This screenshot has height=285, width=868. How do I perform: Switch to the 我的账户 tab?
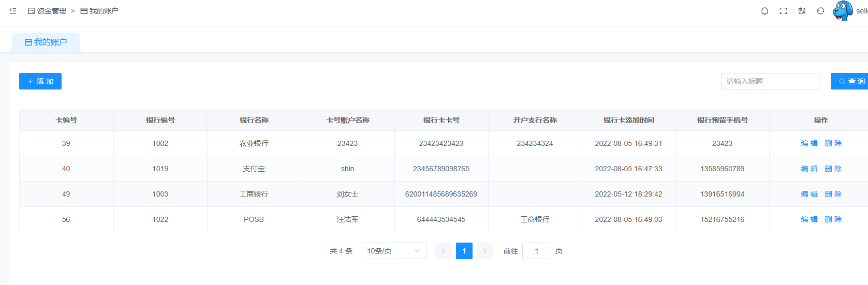click(x=46, y=42)
